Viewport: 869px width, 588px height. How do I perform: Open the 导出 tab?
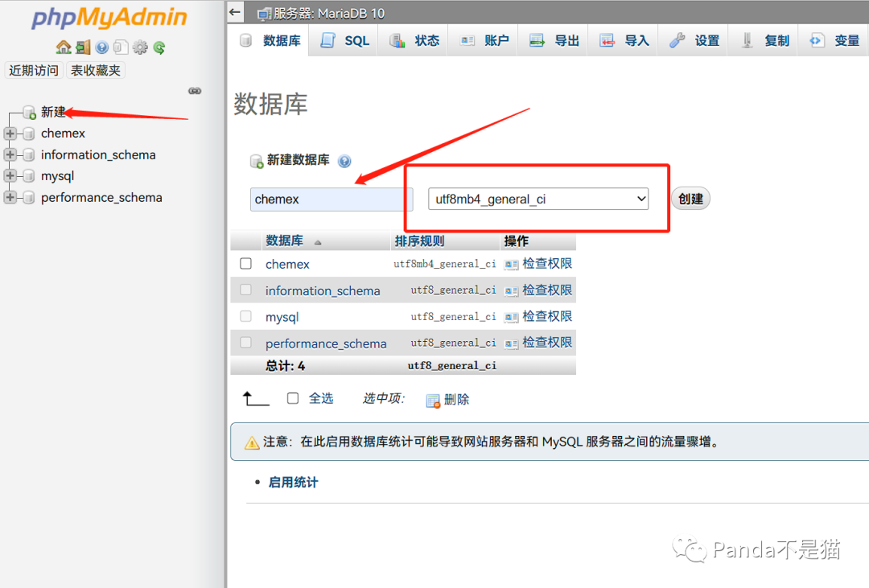tap(554, 40)
